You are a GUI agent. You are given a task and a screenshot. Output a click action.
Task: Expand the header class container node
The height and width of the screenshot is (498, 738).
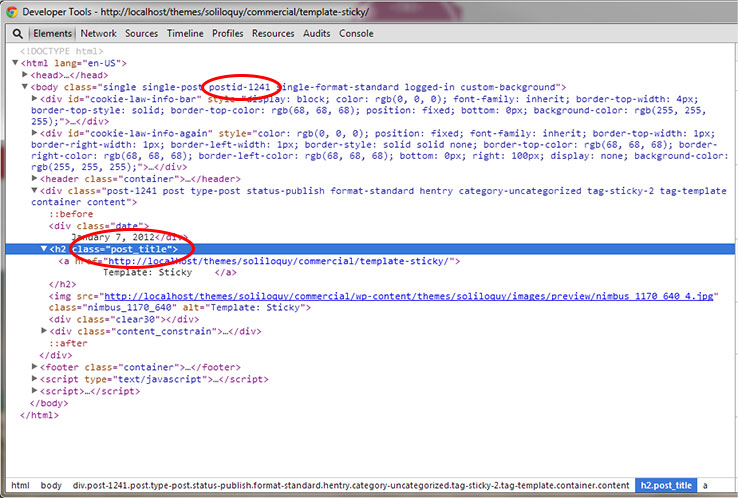click(x=34, y=178)
